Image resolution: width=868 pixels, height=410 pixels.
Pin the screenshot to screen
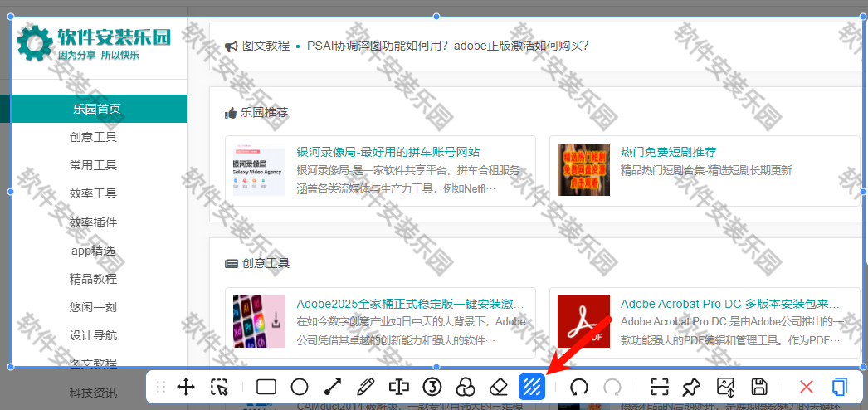pos(691,387)
